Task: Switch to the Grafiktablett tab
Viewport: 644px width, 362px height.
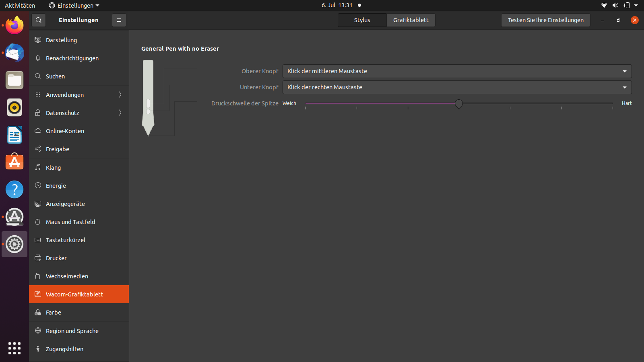Action: coord(411,20)
